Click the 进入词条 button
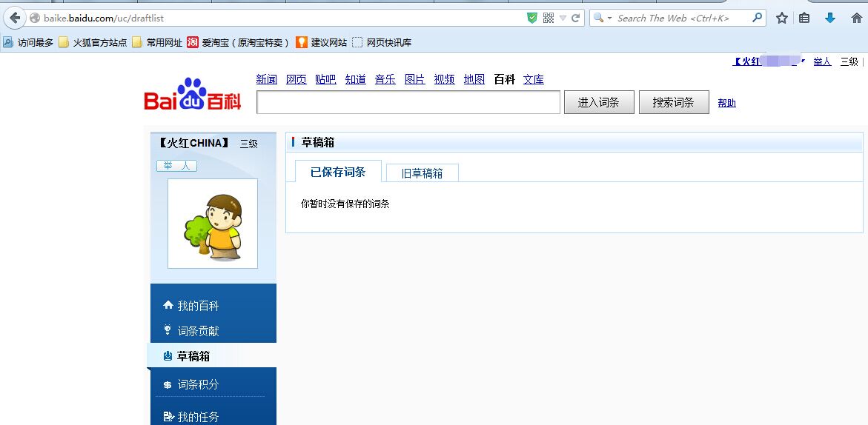Image resolution: width=868 pixels, height=425 pixels. click(599, 102)
